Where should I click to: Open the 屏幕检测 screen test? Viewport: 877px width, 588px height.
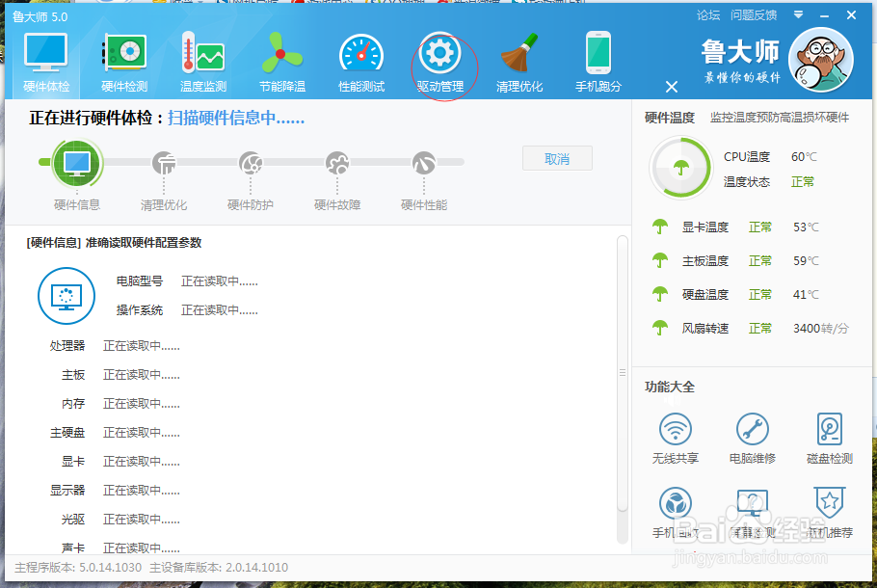tap(753, 511)
